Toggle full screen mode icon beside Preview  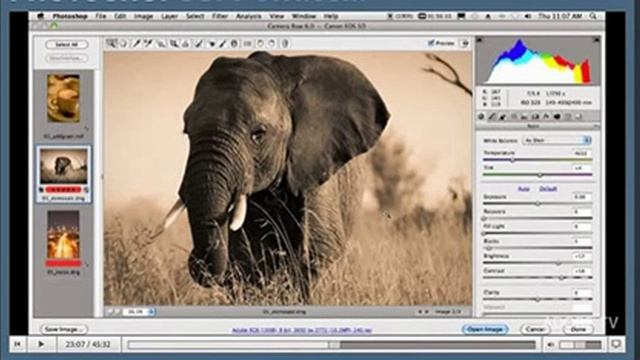pyautogui.click(x=464, y=43)
